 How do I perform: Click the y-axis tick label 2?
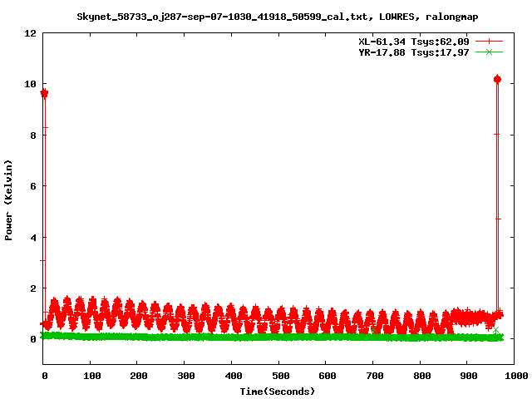(33, 288)
